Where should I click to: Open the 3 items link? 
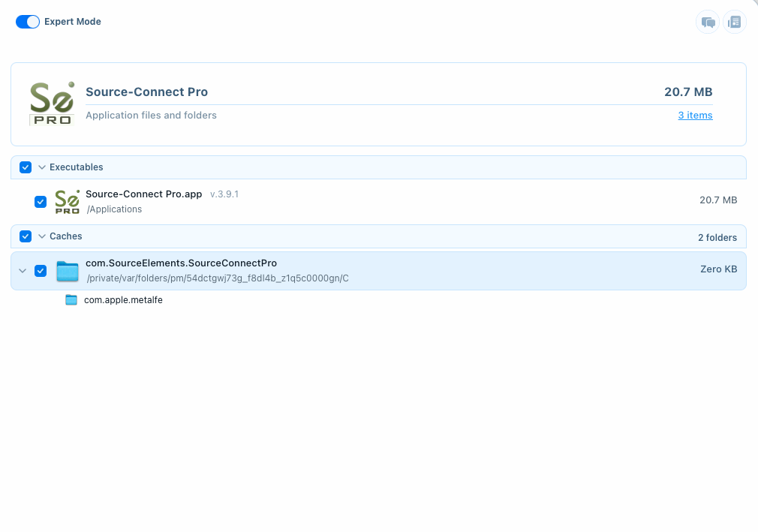pyautogui.click(x=695, y=115)
